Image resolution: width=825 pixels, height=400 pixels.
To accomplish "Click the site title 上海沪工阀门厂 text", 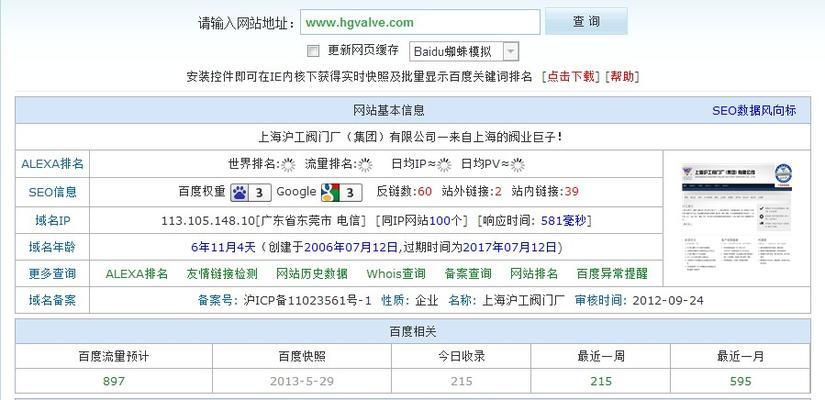I will pos(410,137).
